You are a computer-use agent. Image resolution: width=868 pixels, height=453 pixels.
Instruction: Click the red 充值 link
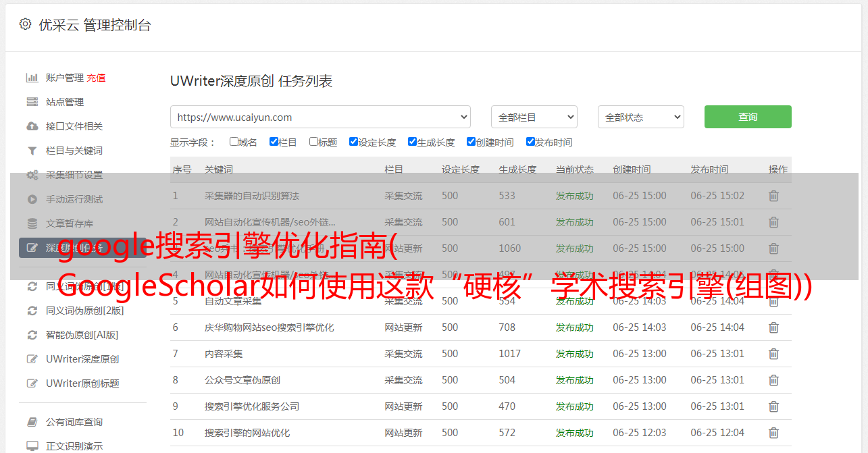point(96,78)
